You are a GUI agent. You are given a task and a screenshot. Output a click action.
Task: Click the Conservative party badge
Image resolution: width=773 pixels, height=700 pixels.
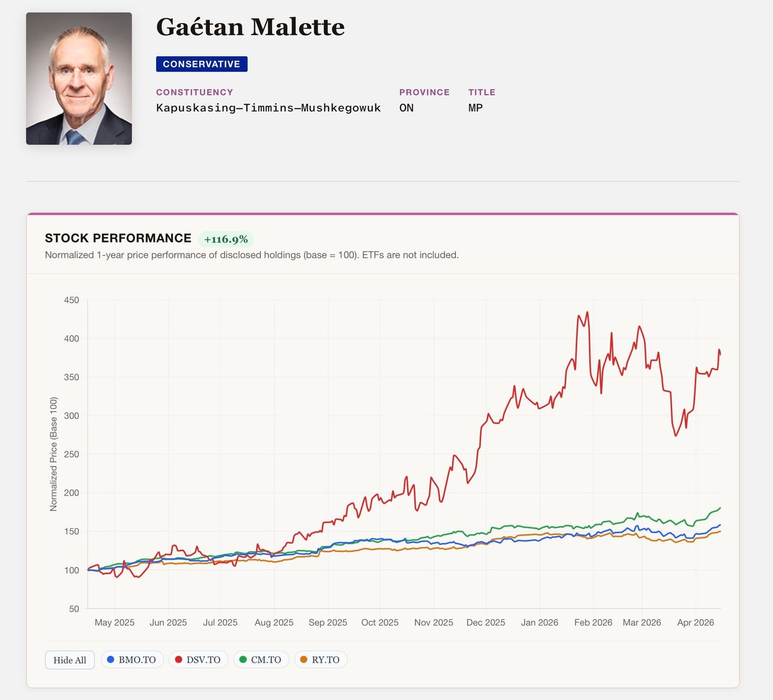click(202, 64)
